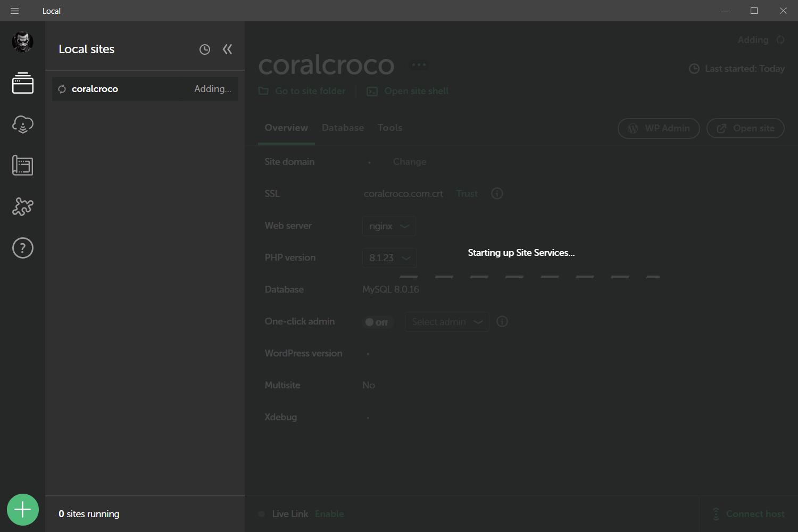This screenshot has width=798, height=532.
Task: Open the Help question mark icon
Action: coord(23,248)
